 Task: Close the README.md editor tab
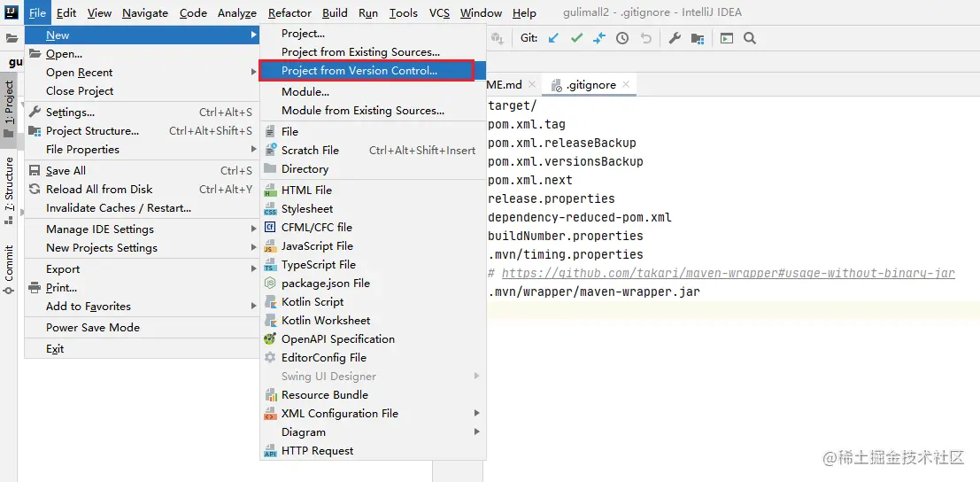point(532,84)
